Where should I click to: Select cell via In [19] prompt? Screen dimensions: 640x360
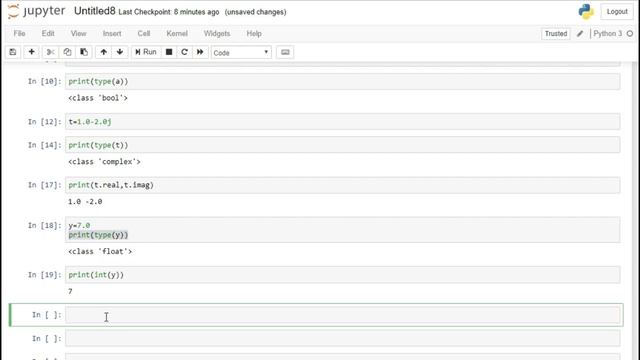pyautogui.click(x=44, y=275)
